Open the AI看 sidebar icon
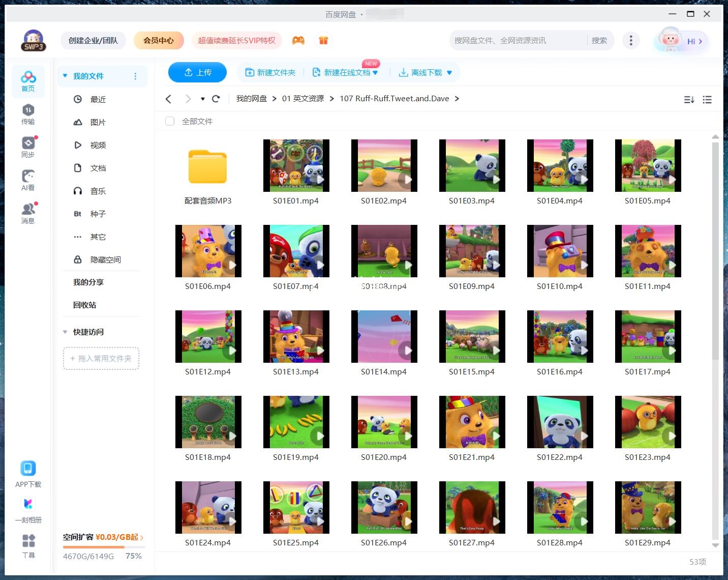This screenshot has width=728, height=580. coord(28,180)
